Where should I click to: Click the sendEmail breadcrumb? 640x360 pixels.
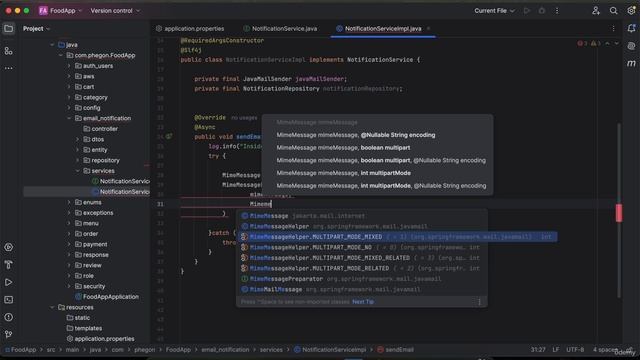point(395,350)
